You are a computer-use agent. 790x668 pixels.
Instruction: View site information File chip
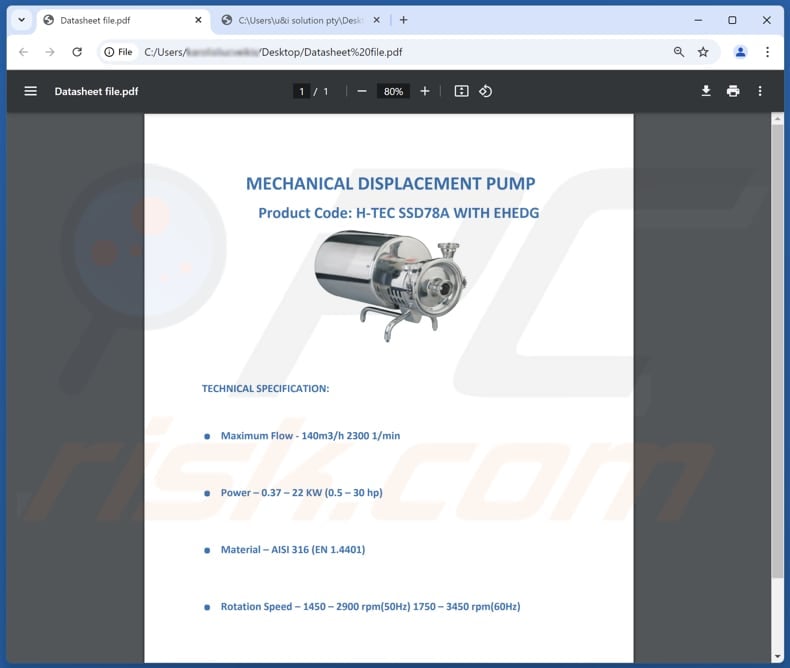tap(118, 52)
